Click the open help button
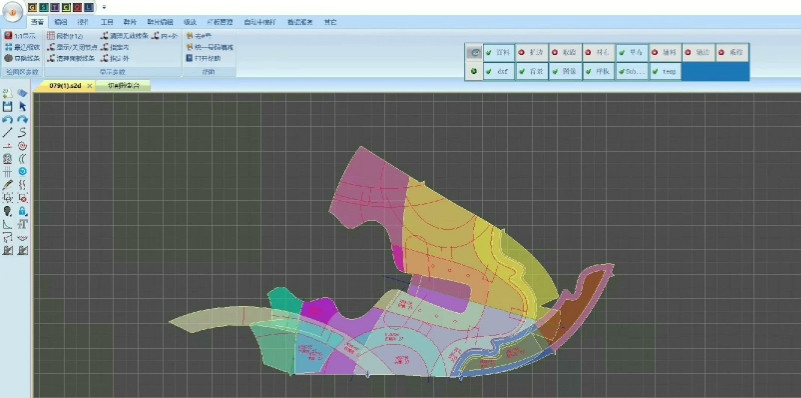The image size is (801, 398). 204,58
